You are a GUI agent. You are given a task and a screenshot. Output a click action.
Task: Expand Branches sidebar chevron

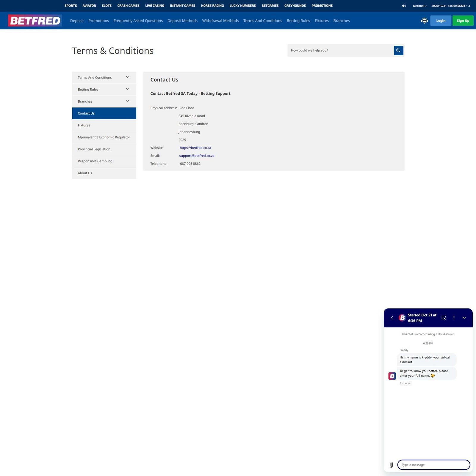(x=128, y=101)
